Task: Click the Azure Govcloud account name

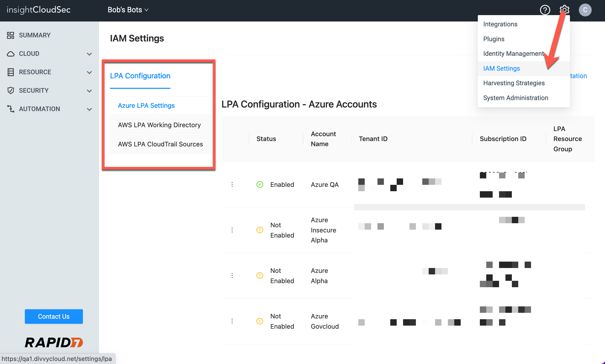Action: [325, 321]
